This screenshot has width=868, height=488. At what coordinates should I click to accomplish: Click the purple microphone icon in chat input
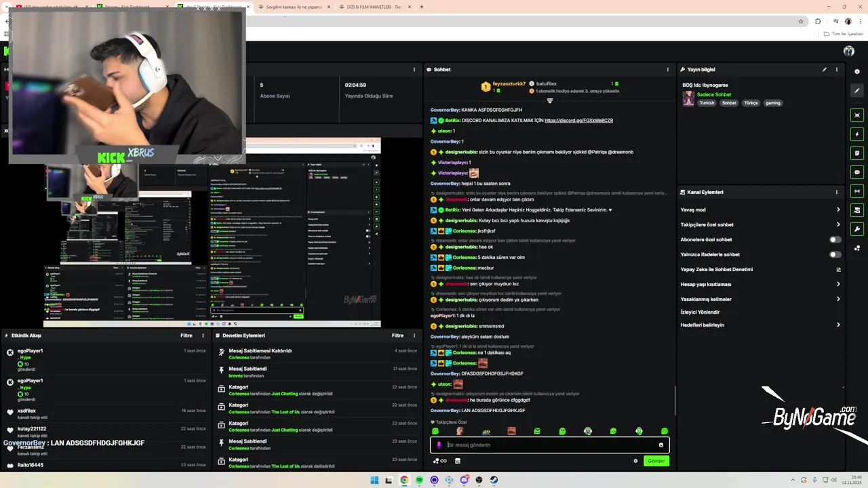[439, 445]
